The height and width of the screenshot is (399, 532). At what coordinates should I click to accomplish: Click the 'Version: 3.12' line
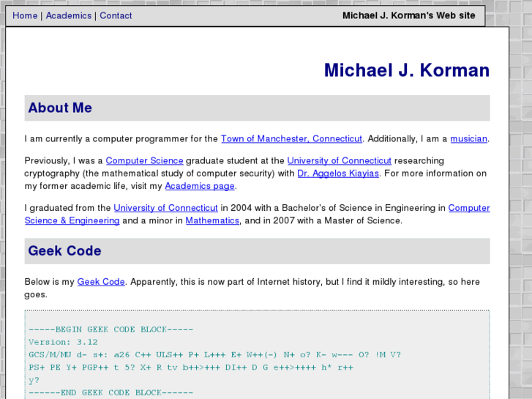[63, 342]
